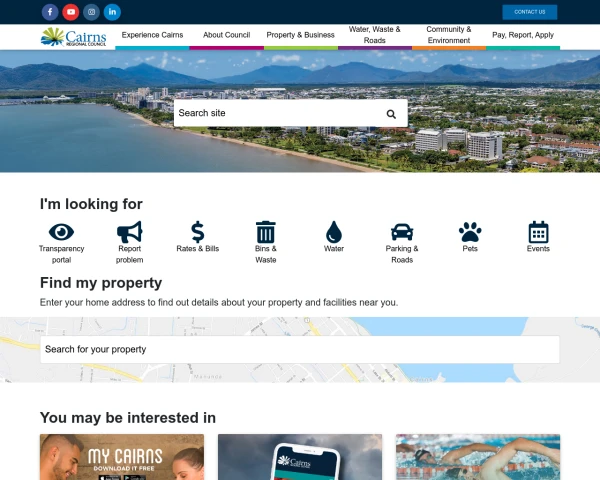The height and width of the screenshot is (480, 600).
Task: Open the My Cairns app thumbnail
Action: click(122, 457)
